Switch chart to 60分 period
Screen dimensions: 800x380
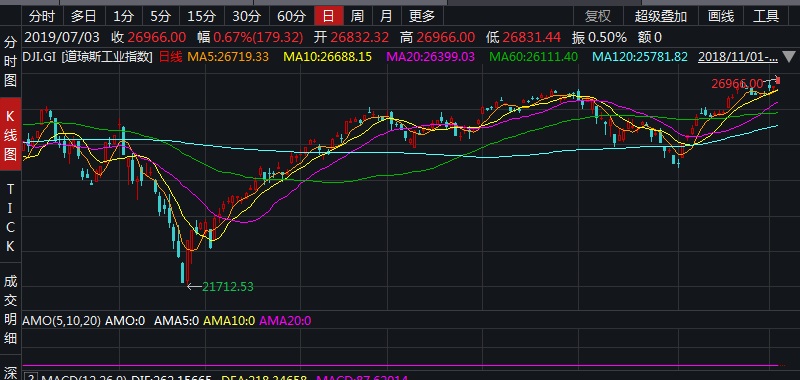click(x=291, y=16)
